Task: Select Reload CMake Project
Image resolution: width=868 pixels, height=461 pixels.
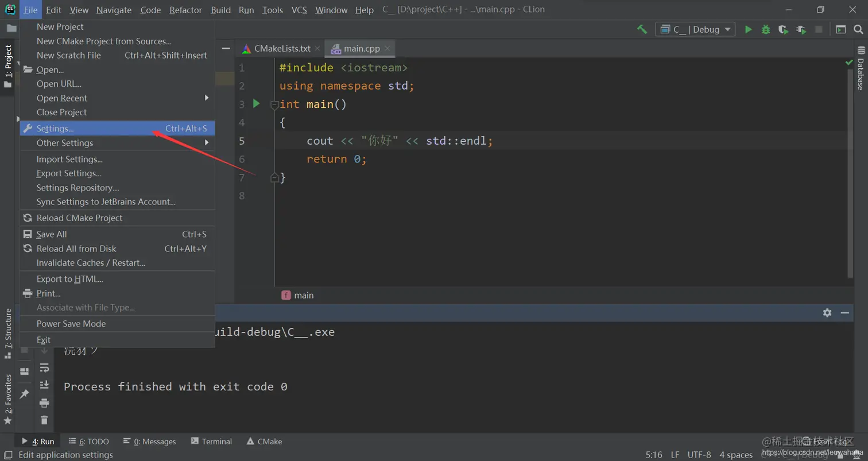Action: pos(117,218)
